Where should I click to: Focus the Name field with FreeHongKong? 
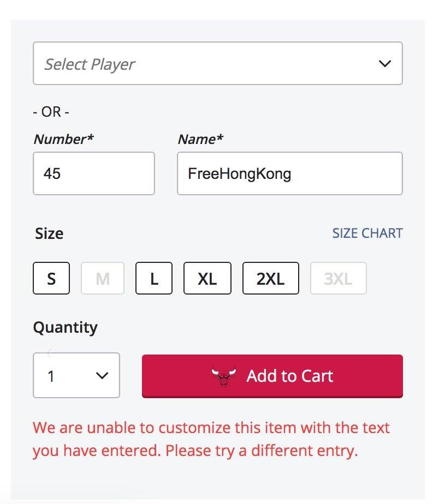tap(289, 174)
